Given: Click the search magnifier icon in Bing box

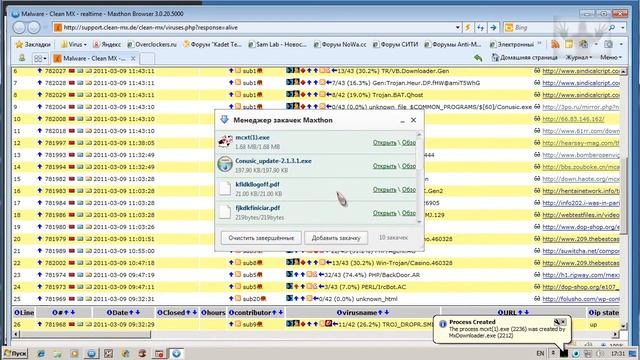Looking at the screenshot, I should pyautogui.click(x=611, y=27).
